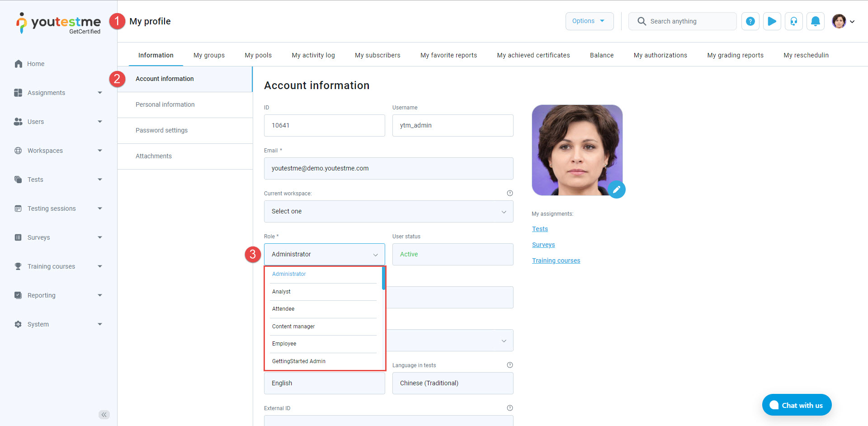This screenshot has width=868, height=426.
Task: Open the notifications bell icon
Action: pos(815,21)
